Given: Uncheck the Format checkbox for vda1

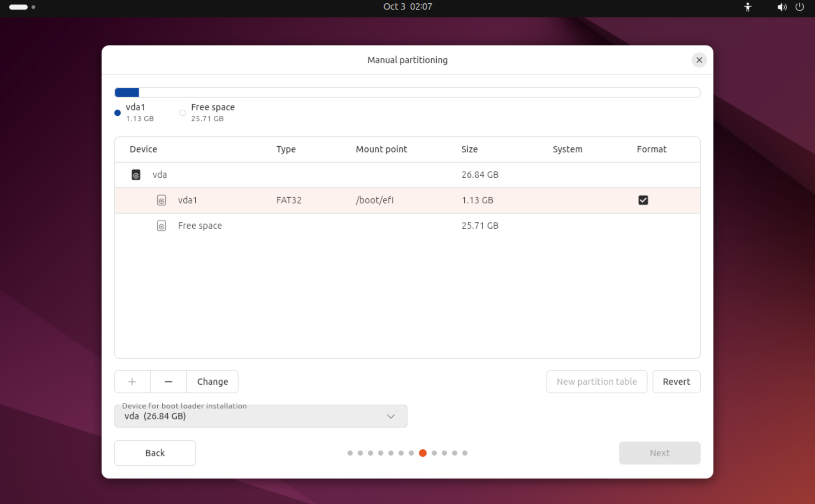Looking at the screenshot, I should (x=643, y=200).
